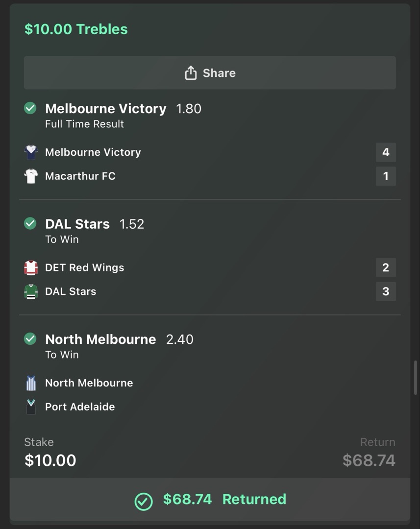This screenshot has width=420, height=529.
Task: Click green checkmark beside DAL Stars selection
Action: pos(30,224)
